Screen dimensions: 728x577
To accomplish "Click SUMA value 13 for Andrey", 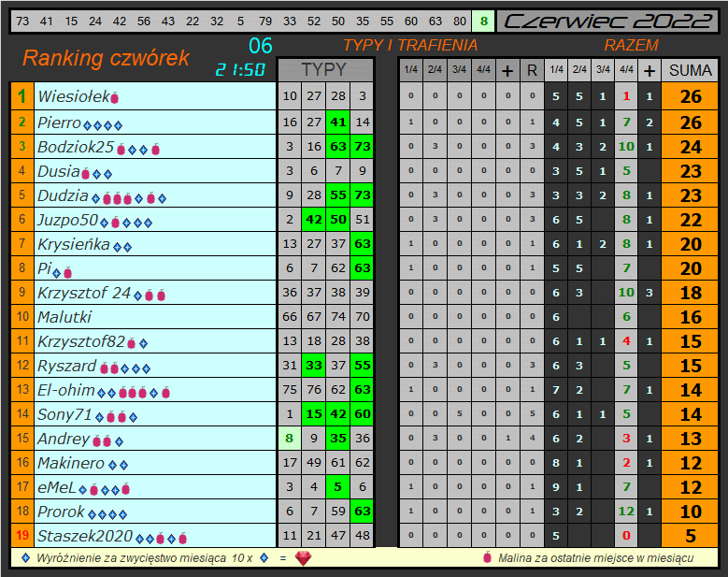I will coord(690,439).
